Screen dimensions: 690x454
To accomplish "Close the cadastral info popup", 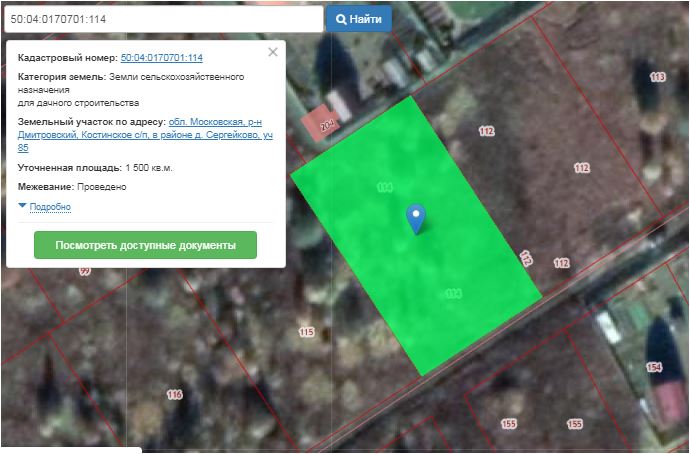I will coord(273,52).
